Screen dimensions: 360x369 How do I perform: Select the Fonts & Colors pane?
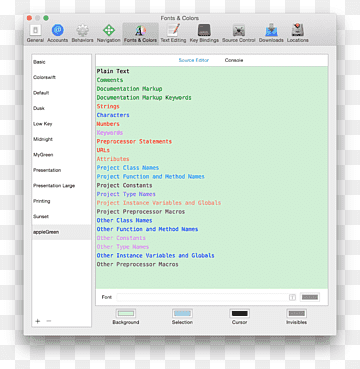[140, 34]
